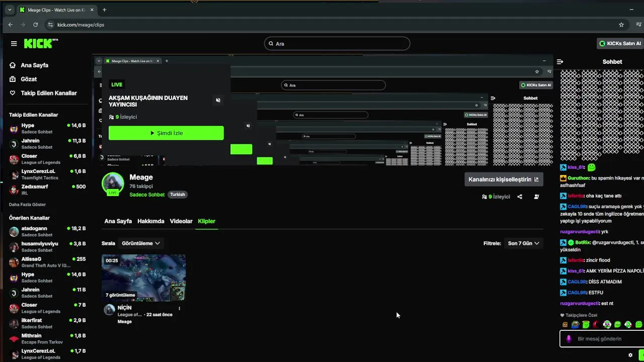Click the share icon next to viewer count
The width and height of the screenshot is (644, 362).
click(520, 197)
